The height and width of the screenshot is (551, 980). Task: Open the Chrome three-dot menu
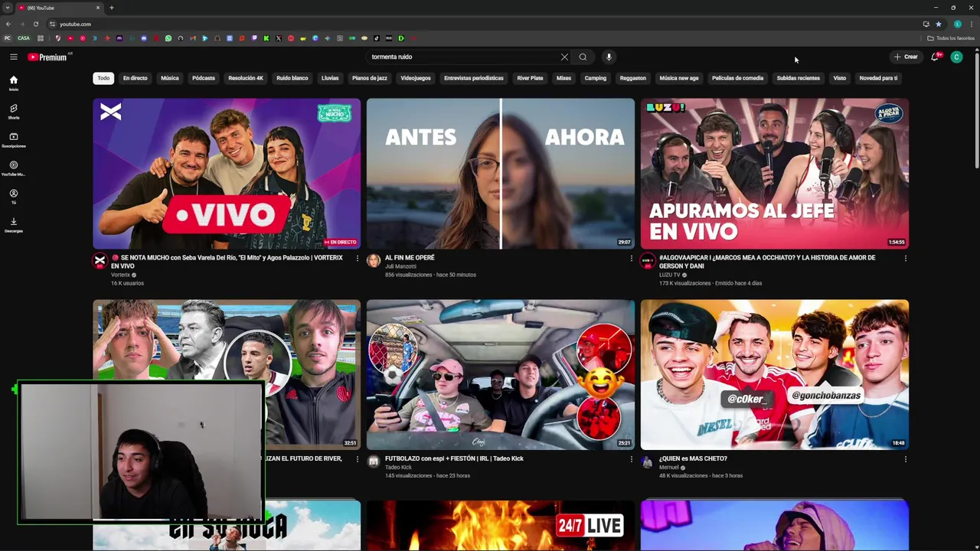coord(972,24)
